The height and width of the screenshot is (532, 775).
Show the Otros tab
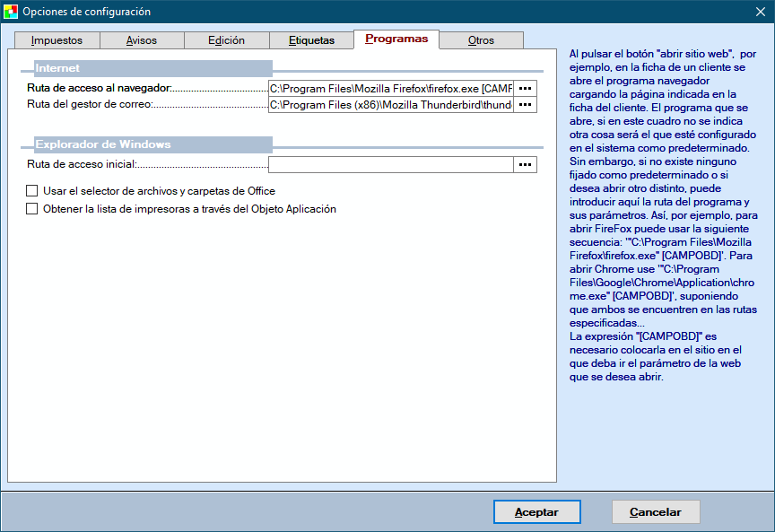[481, 40]
